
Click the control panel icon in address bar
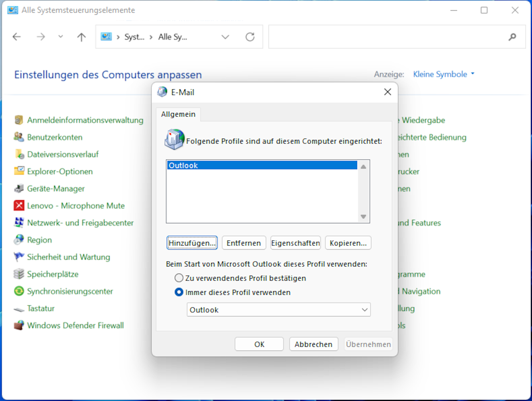106,36
